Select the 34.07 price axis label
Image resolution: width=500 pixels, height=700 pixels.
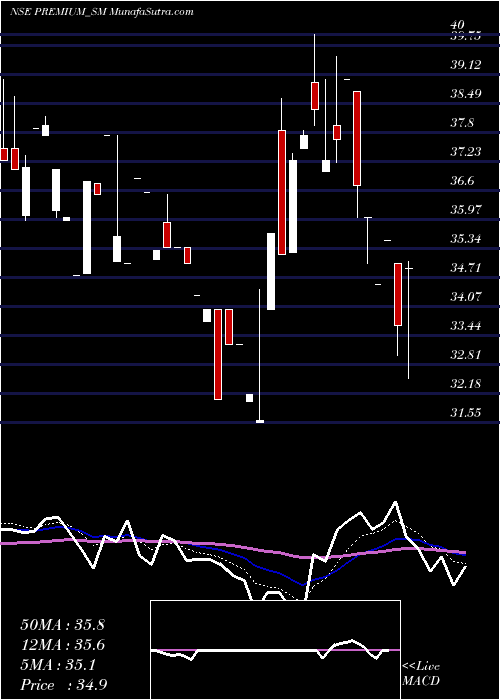click(x=466, y=297)
